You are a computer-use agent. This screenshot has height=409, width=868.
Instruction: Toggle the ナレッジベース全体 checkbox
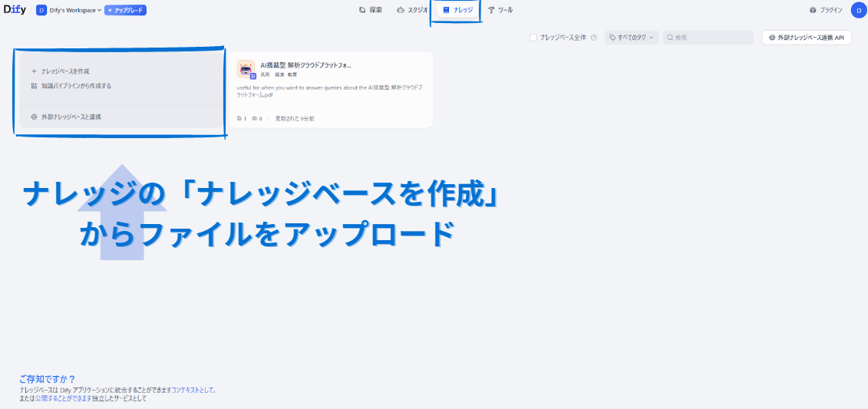pos(533,38)
